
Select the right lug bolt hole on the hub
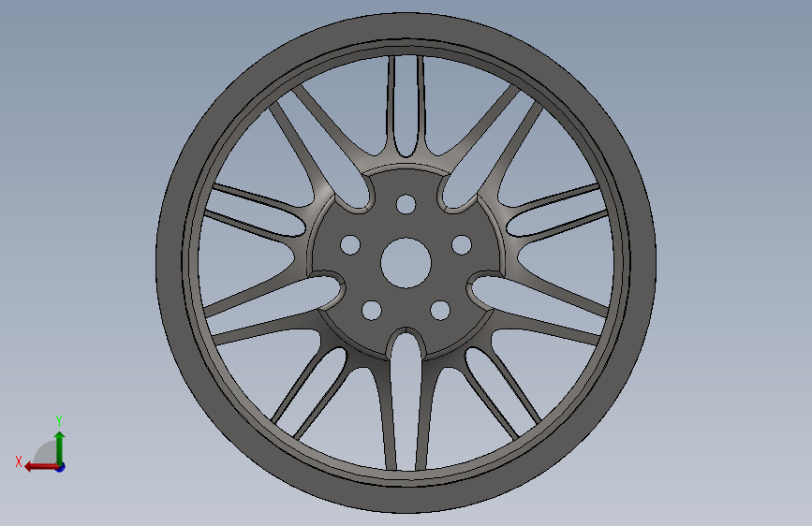462,245
